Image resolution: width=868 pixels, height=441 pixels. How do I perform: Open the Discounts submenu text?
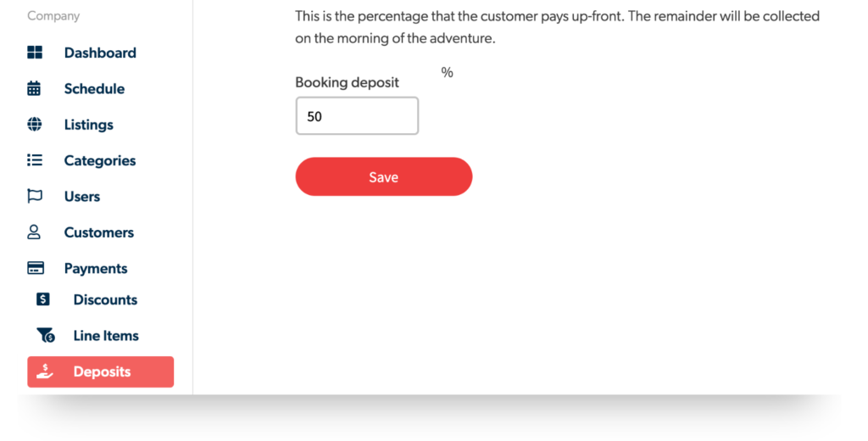pyautogui.click(x=105, y=299)
